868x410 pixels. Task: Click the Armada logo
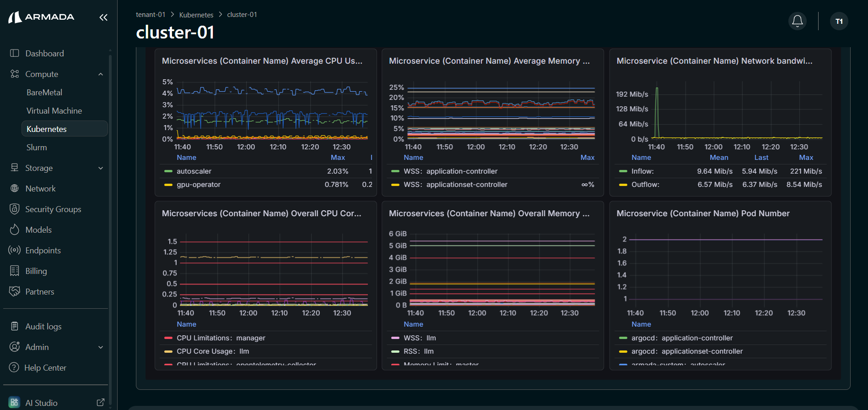(x=41, y=17)
